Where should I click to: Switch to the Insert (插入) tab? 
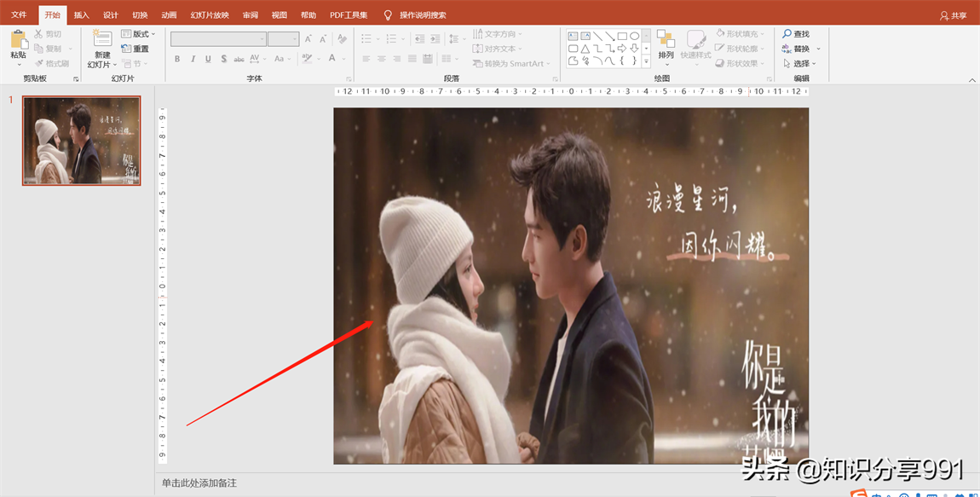click(x=81, y=15)
